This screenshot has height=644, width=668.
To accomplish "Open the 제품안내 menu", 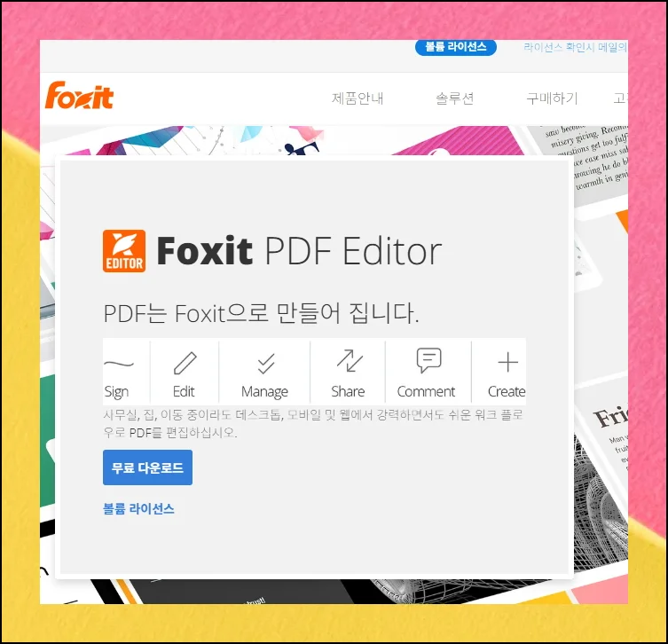I will coord(358,98).
